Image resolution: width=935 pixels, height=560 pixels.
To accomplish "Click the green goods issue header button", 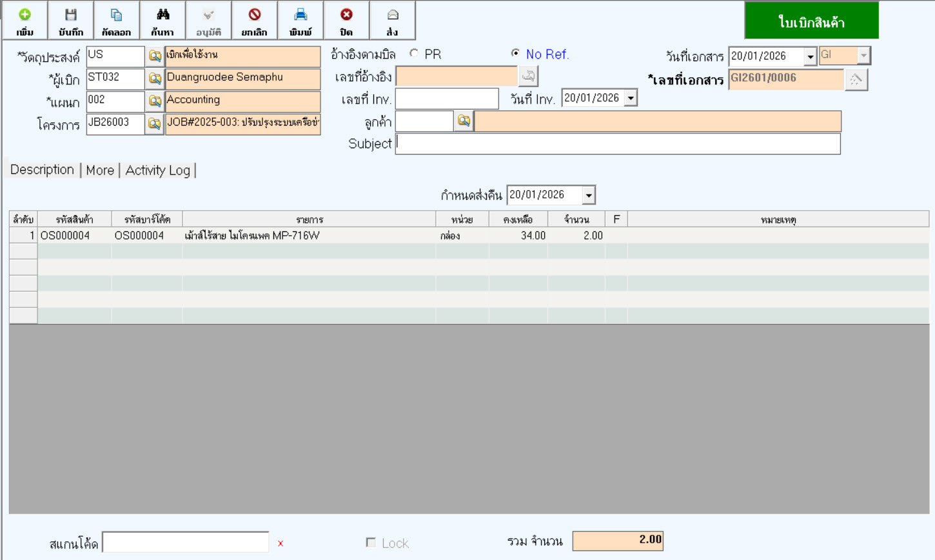I will [x=811, y=21].
